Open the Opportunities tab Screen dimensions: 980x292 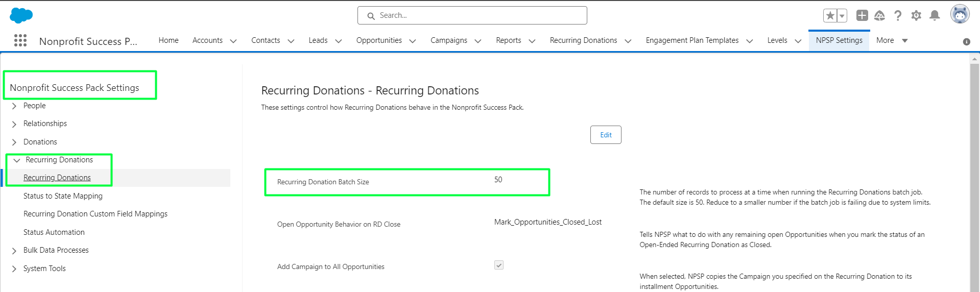coord(379,40)
